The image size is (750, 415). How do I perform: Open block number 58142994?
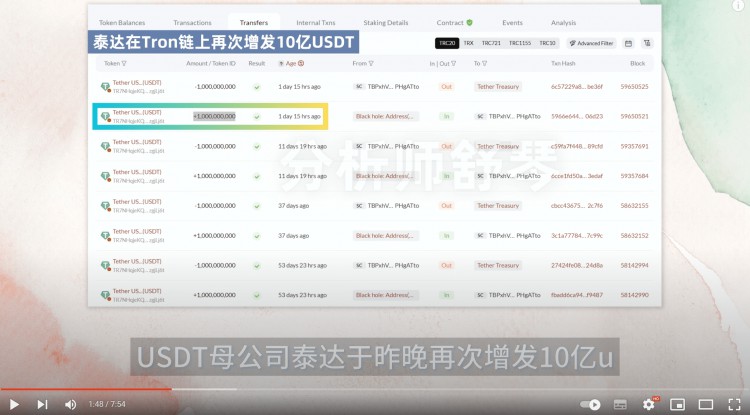(x=634, y=265)
